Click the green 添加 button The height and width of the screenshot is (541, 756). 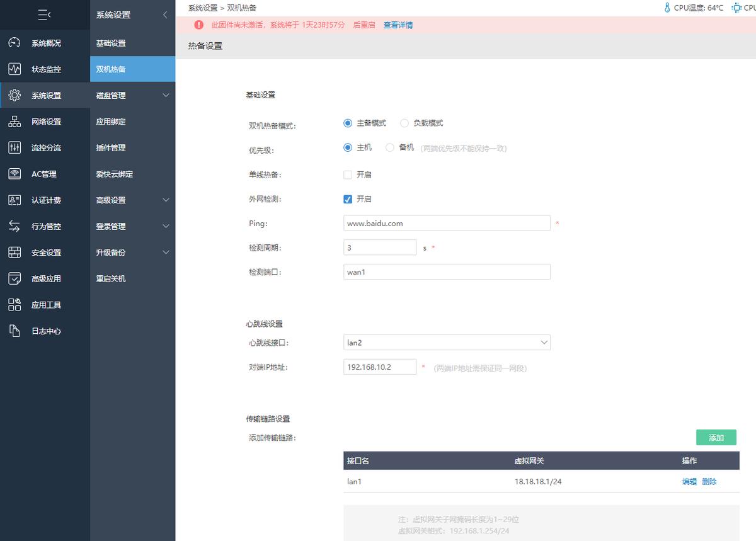[716, 437]
